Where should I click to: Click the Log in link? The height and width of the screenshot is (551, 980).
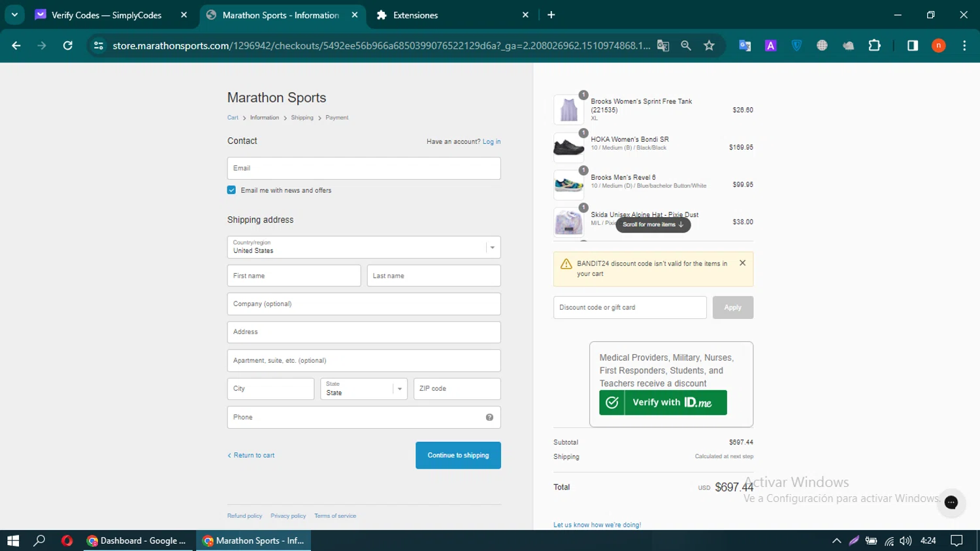(x=491, y=142)
